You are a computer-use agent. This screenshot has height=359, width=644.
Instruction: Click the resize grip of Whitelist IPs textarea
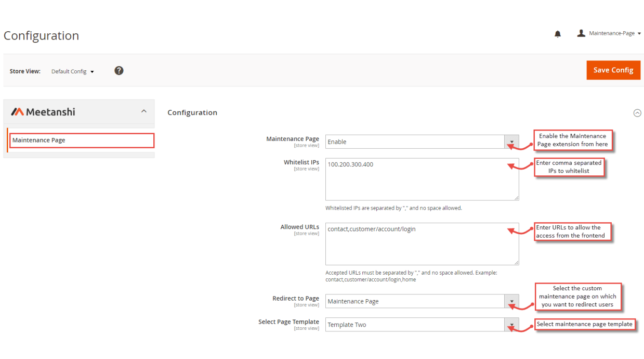point(516,198)
